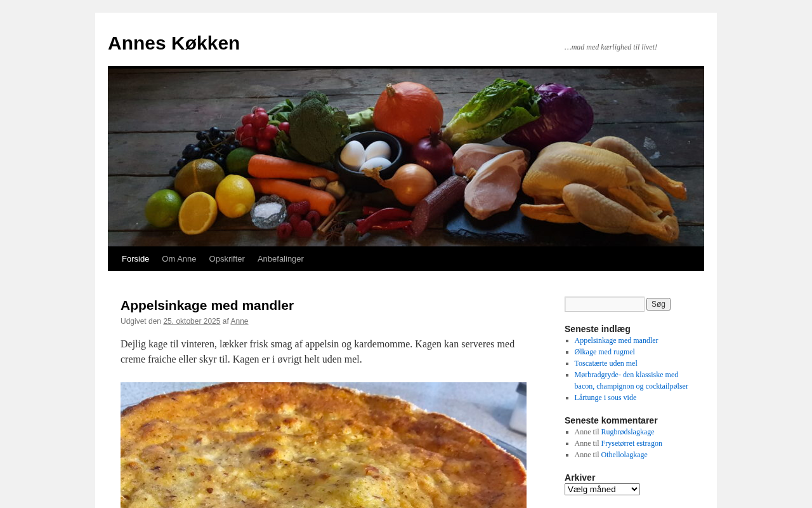Open the Mørbradgryde klassiske recipe link
This screenshot has height=508, width=812.
click(x=631, y=380)
